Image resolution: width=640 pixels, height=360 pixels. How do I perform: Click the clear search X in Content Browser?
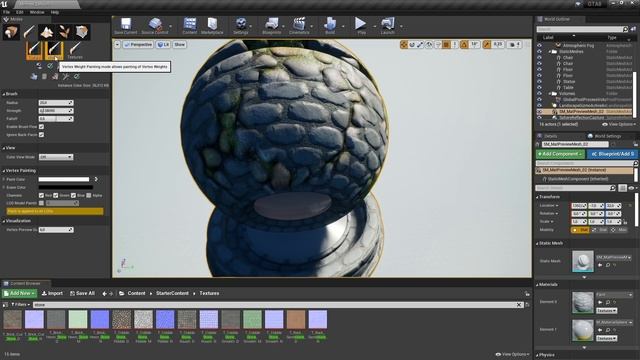519,305
